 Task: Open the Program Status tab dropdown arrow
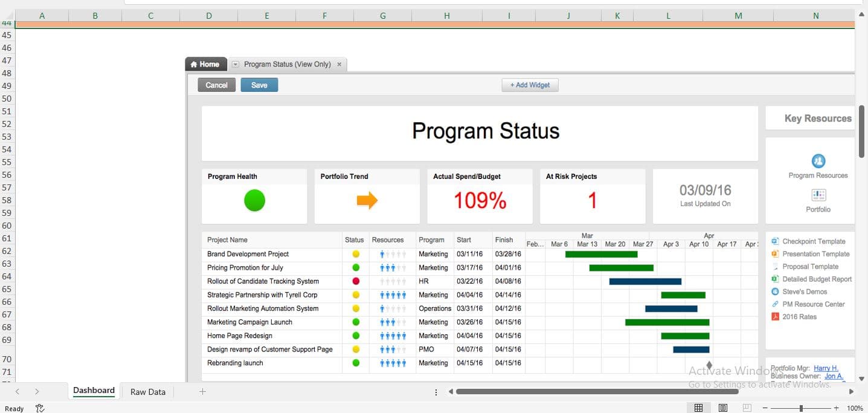point(236,65)
